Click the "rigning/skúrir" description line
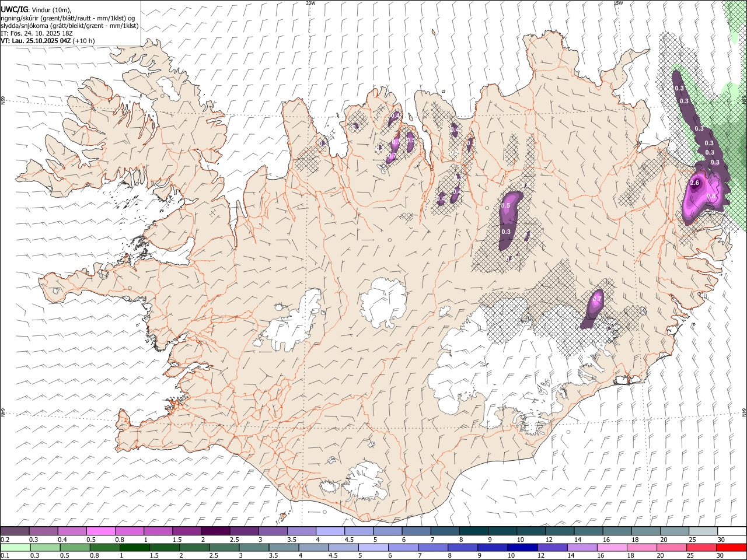Screen dimensions: 747x560 pyautogui.click(x=68, y=18)
